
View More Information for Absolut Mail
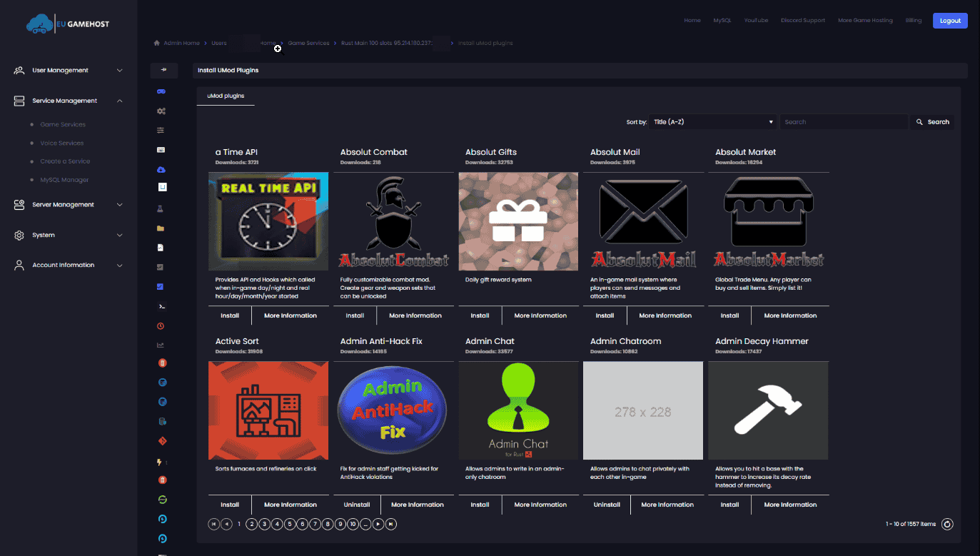[x=665, y=315]
